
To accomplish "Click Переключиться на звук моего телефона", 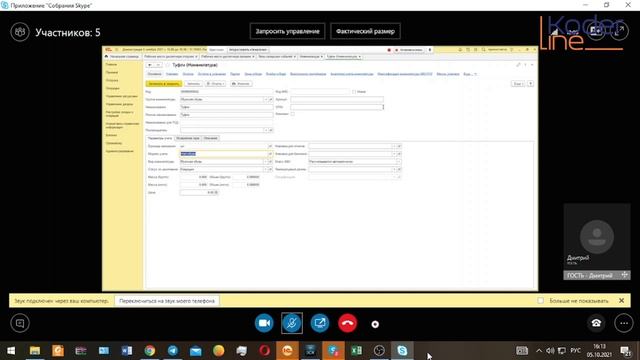I will coord(167,301).
